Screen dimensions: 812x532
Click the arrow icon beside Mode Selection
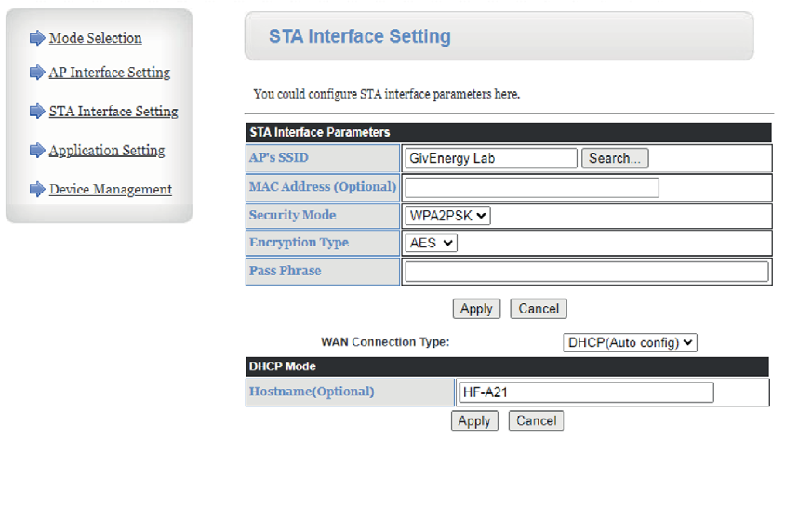(x=37, y=38)
